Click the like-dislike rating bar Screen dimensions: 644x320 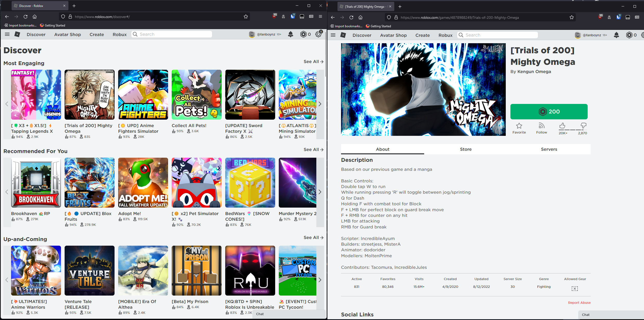click(x=573, y=130)
